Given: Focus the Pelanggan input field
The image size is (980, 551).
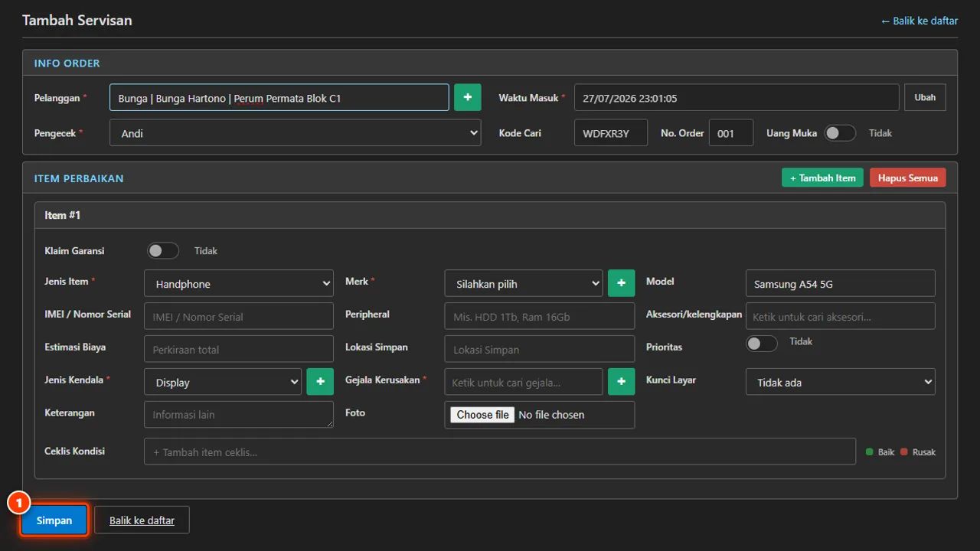Looking at the screenshot, I should 279,97.
